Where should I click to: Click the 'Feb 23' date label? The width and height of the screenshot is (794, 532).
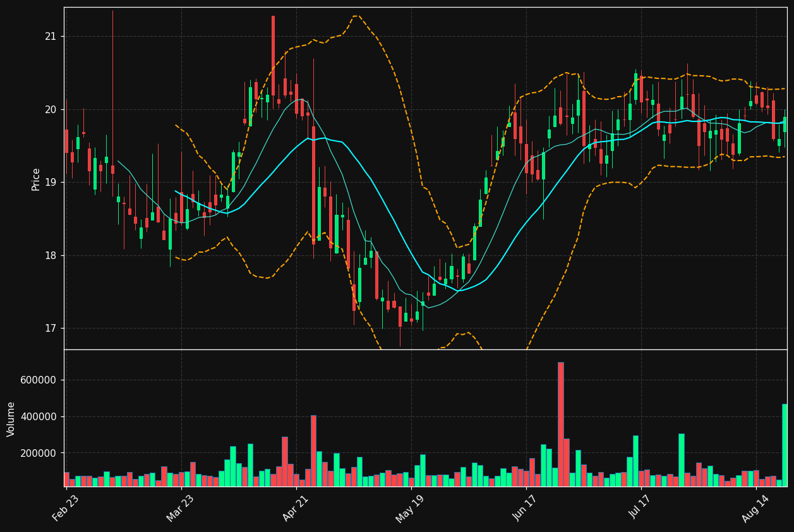(x=66, y=508)
